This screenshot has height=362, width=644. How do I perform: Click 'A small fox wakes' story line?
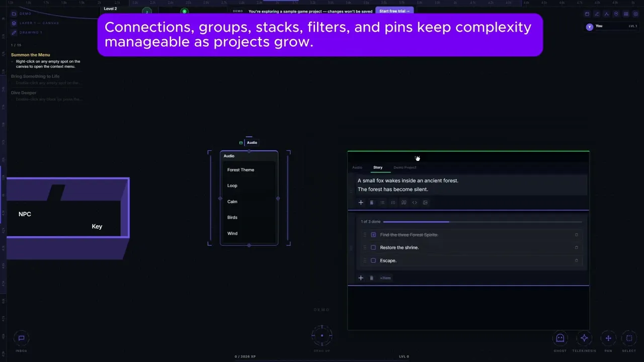(408, 180)
